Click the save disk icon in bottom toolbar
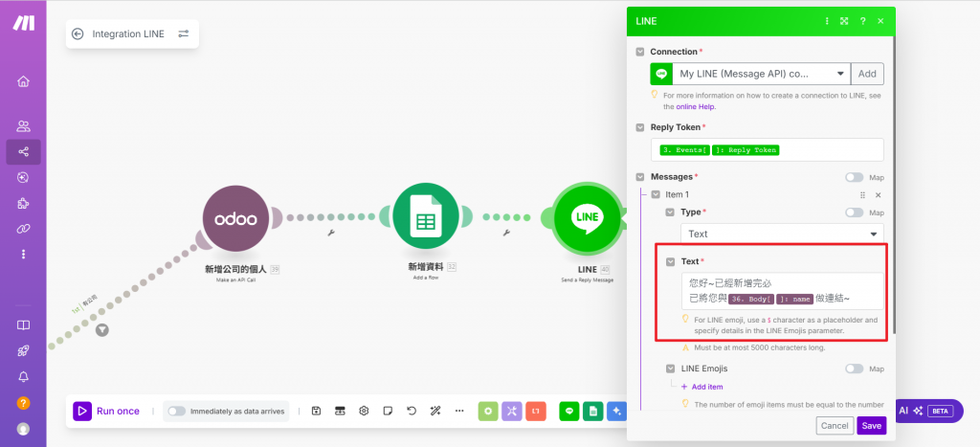This screenshot has height=447, width=980. (316, 411)
